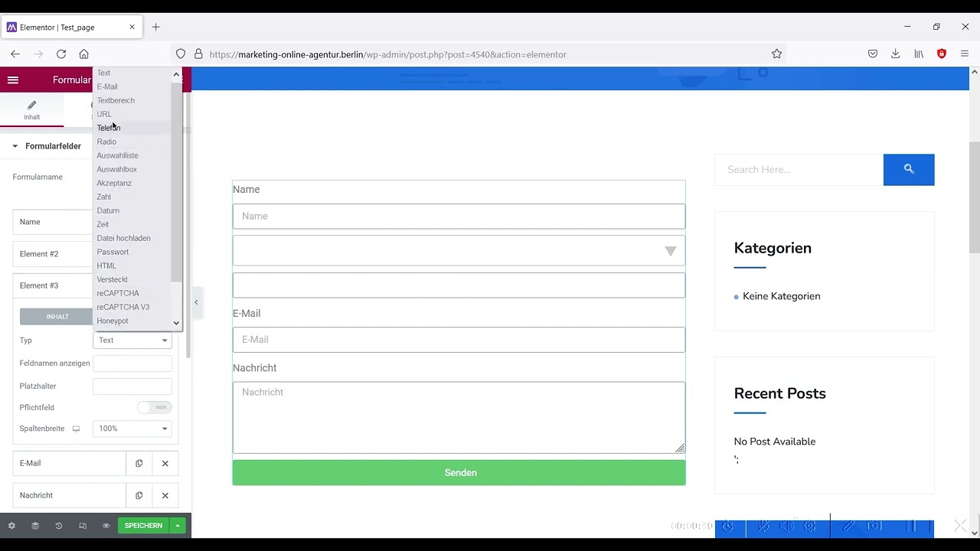Image resolution: width=980 pixels, height=551 pixels.
Task: Click the green Senden button
Action: [x=459, y=473]
